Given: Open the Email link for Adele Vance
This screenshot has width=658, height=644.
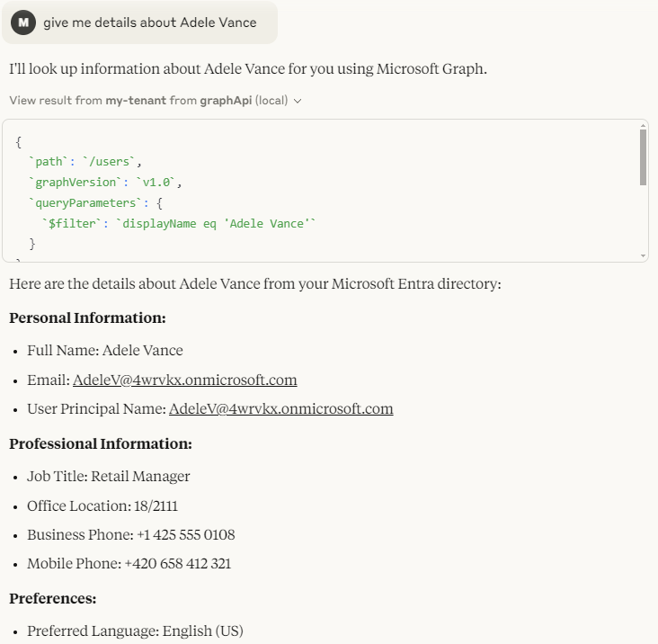Looking at the screenshot, I should 184,380.
